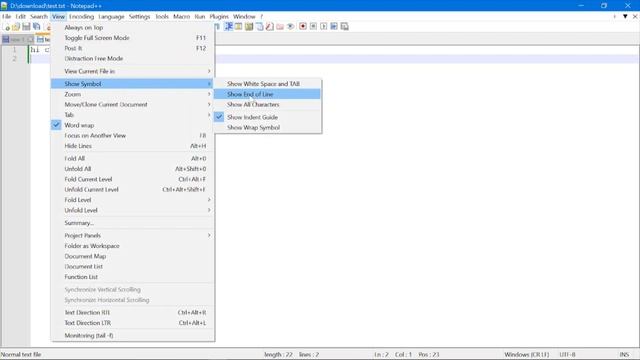Click Run Macro Multiple Times icon
The height and width of the screenshot is (360, 640).
(x=334, y=27)
